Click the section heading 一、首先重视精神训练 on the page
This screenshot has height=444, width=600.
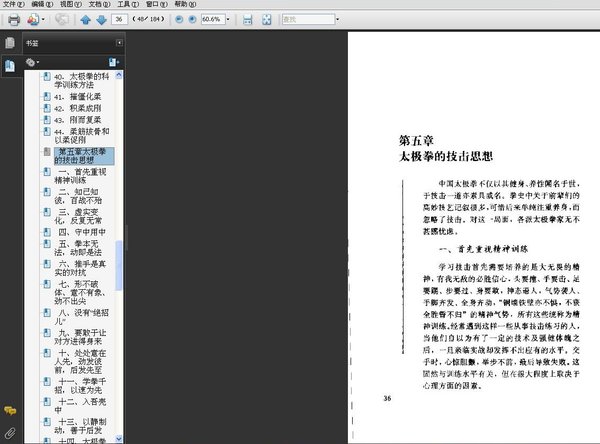pos(483,249)
